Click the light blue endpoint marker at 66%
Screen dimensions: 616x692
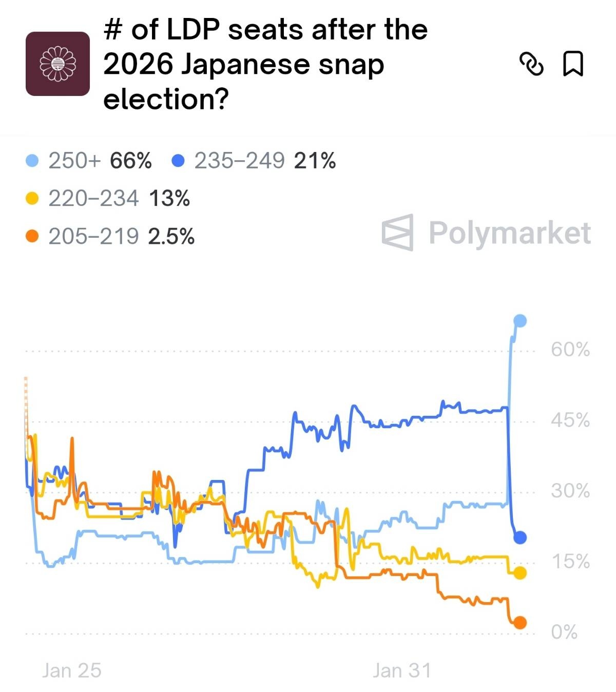coord(520,321)
